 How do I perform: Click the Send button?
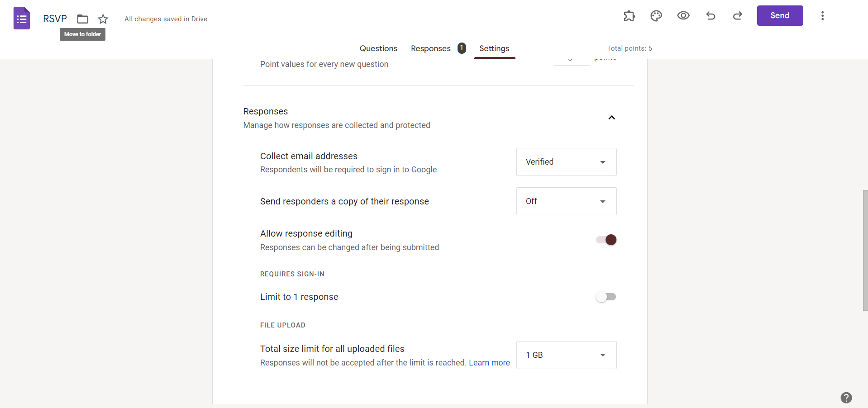pyautogui.click(x=780, y=15)
